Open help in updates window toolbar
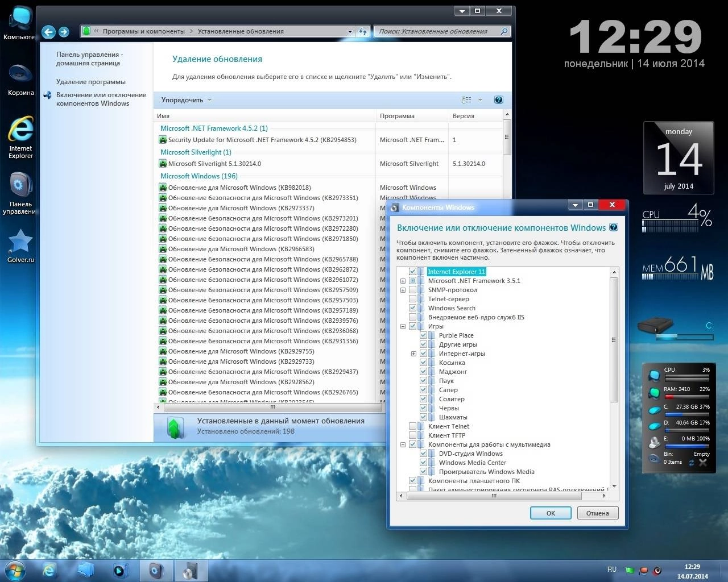728x582 pixels. tap(499, 100)
